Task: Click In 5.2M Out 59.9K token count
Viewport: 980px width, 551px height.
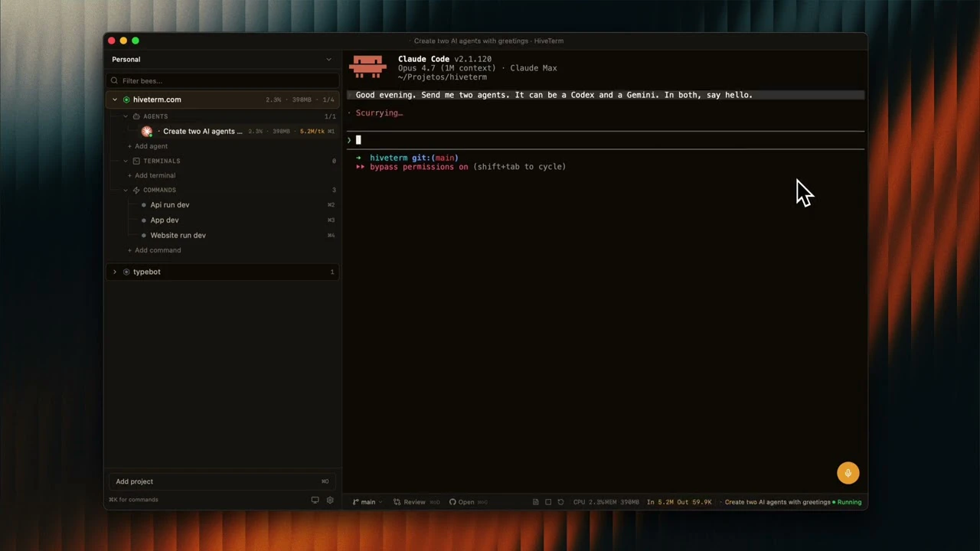Action: point(679,502)
